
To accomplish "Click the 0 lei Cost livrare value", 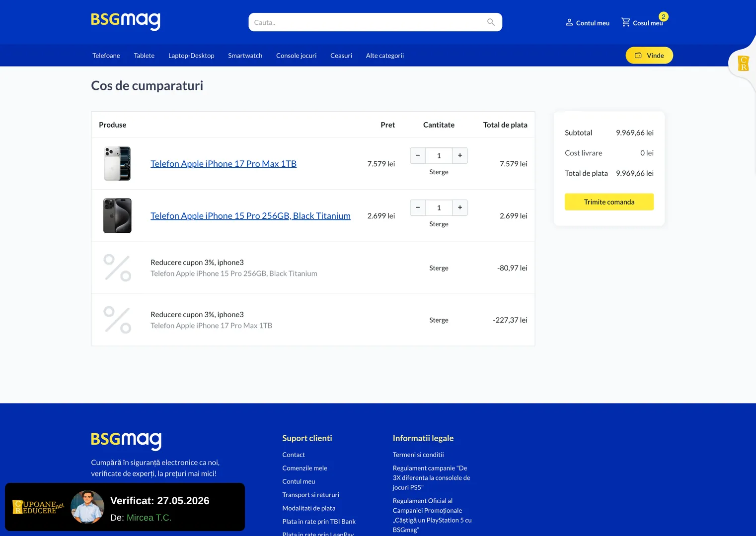I will tap(647, 153).
